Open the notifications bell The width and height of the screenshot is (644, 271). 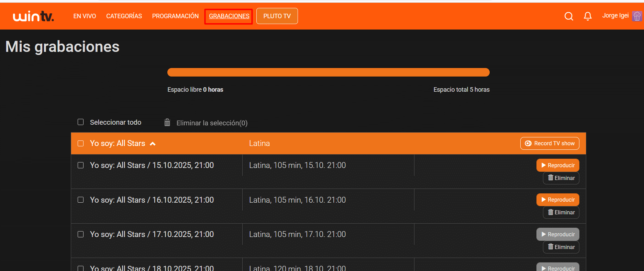588,16
